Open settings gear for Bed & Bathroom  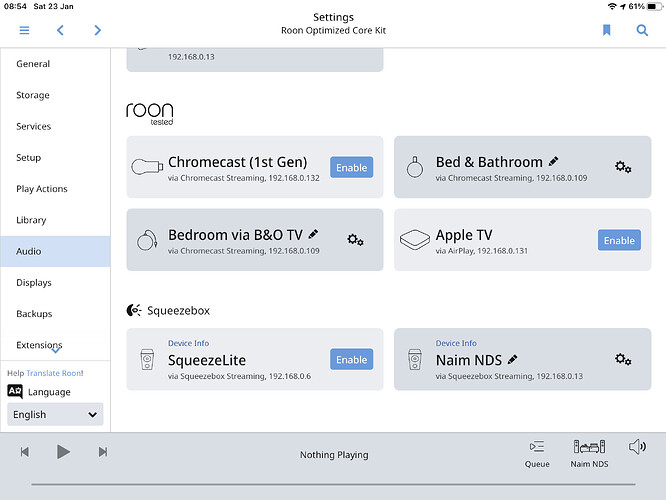pos(623,167)
